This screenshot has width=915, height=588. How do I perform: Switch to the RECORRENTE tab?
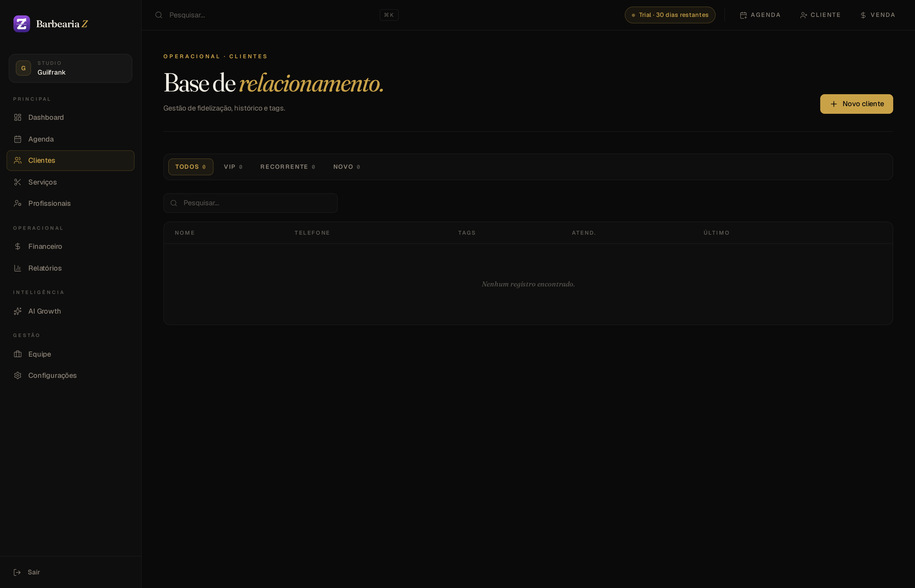(288, 167)
